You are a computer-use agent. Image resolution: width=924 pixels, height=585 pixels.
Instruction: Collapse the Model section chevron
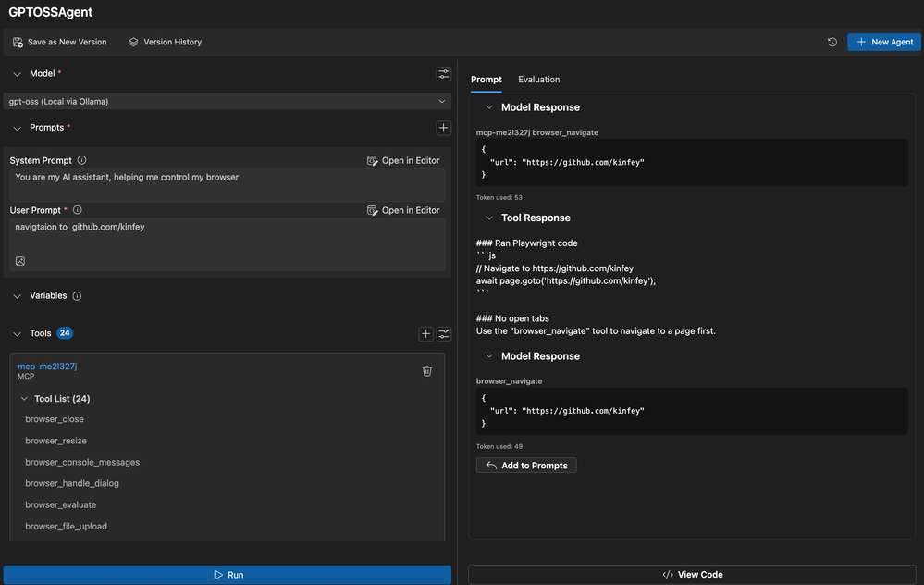pyautogui.click(x=17, y=74)
